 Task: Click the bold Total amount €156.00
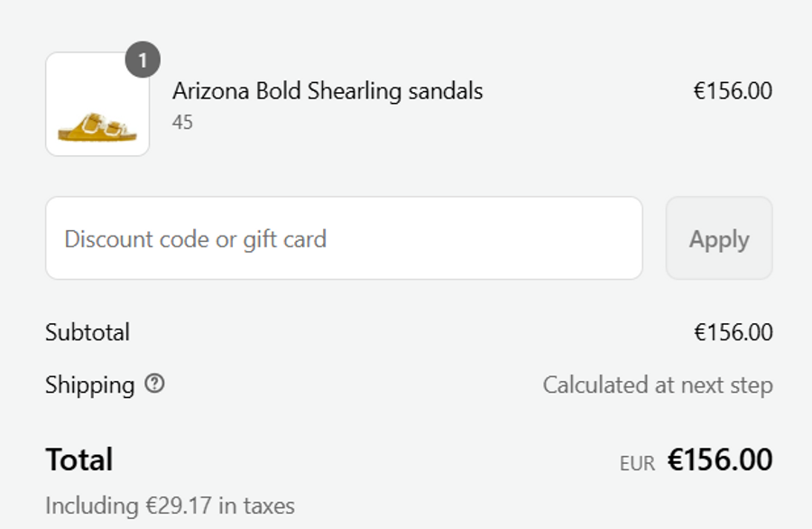(720, 460)
